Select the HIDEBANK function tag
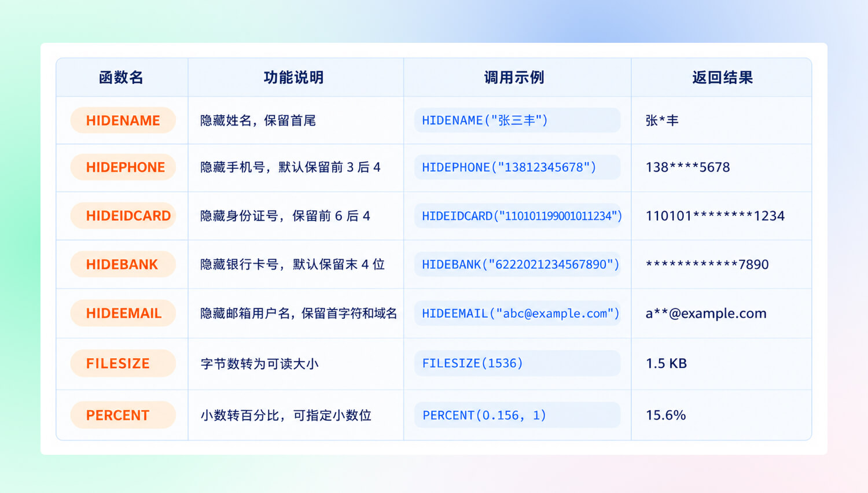 pyautogui.click(x=123, y=264)
